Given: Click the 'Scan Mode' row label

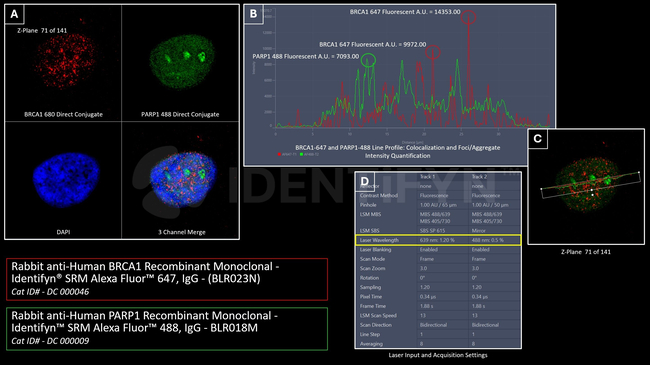Looking at the screenshot, I should [x=372, y=259].
